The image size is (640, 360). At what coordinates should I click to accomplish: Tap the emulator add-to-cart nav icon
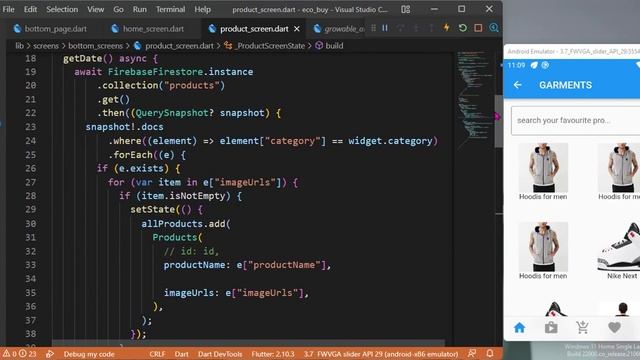[x=582, y=327]
